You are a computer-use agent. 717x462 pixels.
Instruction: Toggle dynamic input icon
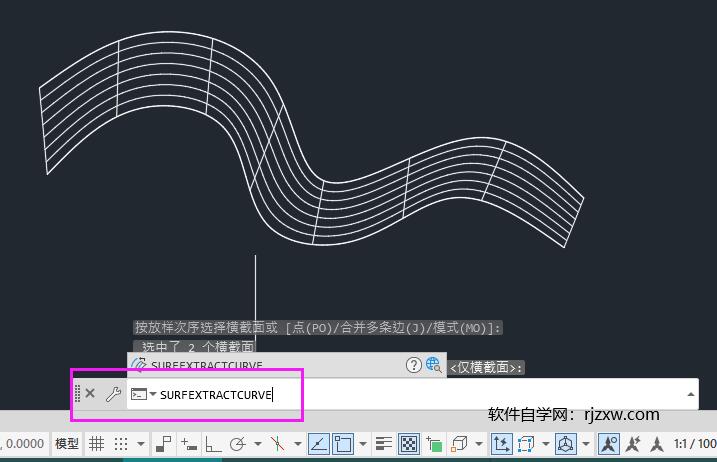[x=188, y=443]
